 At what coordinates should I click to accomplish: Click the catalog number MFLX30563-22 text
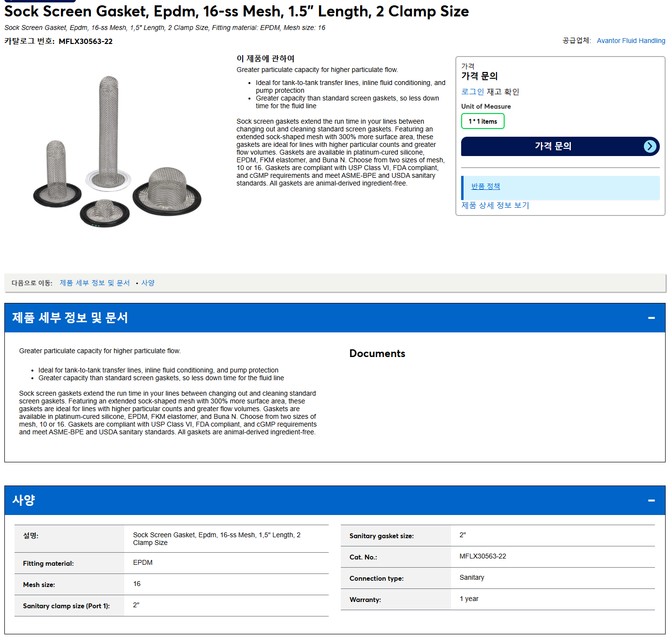pyautogui.click(x=86, y=42)
